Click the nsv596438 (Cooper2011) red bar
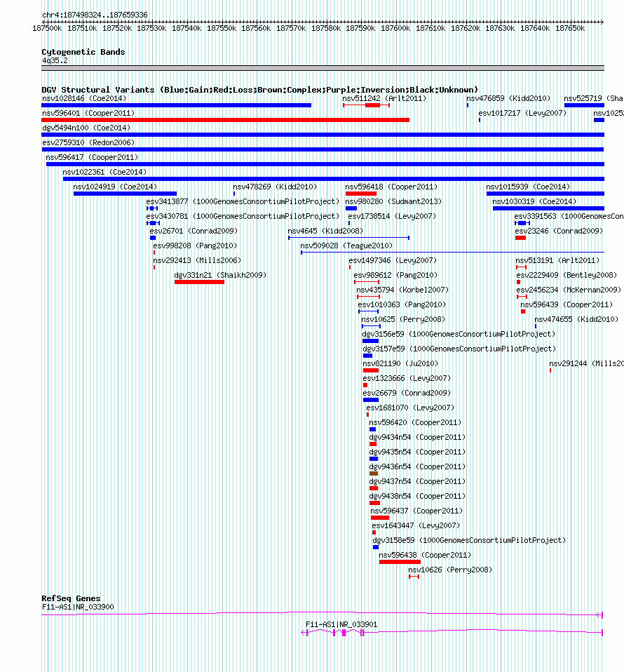This screenshot has height=672, width=624. tap(400, 562)
